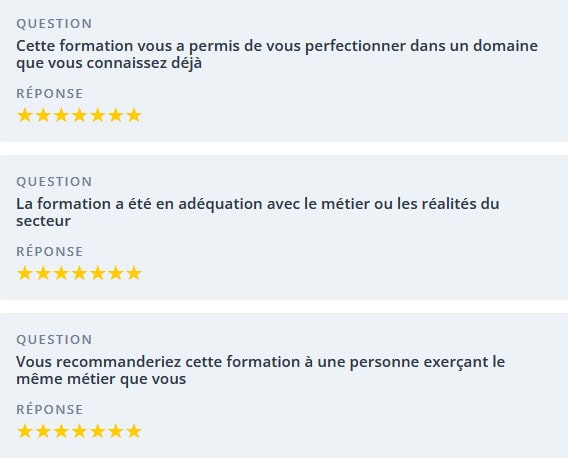Click second star under the 'adéquation' question
This screenshot has width=568, height=461.
click(43, 273)
